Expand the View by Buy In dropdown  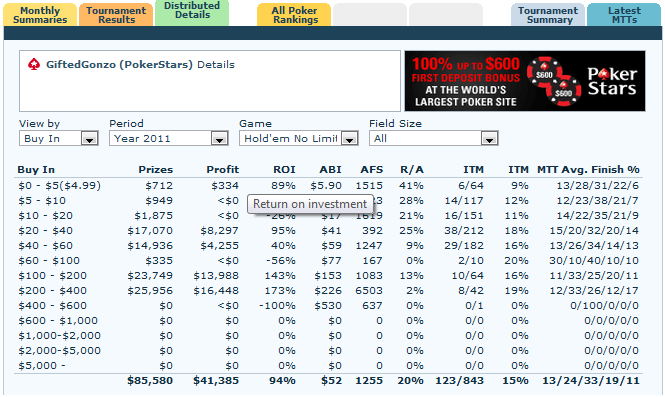pos(59,138)
